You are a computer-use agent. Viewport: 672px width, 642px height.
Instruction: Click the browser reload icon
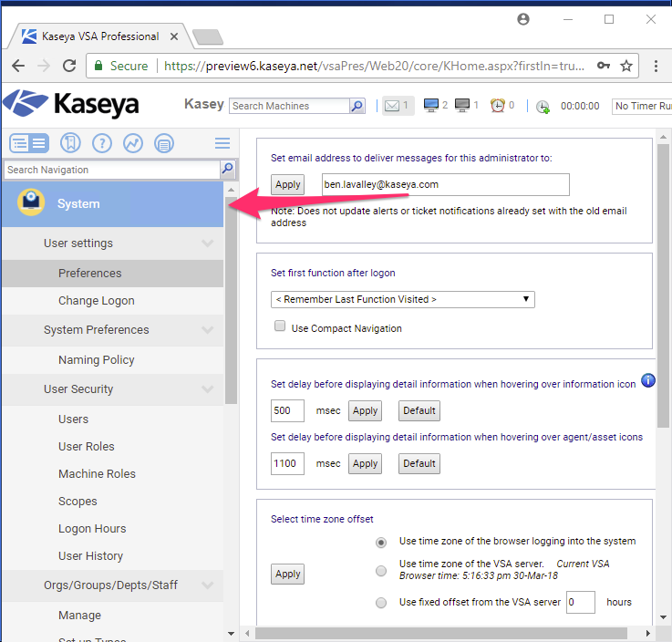(69, 66)
